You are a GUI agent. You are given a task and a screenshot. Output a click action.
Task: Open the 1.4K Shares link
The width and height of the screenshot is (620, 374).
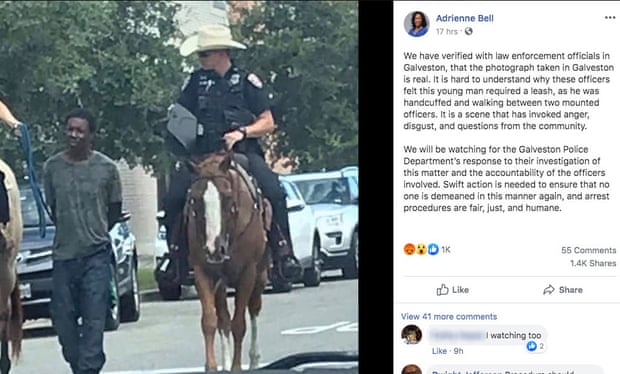click(593, 263)
